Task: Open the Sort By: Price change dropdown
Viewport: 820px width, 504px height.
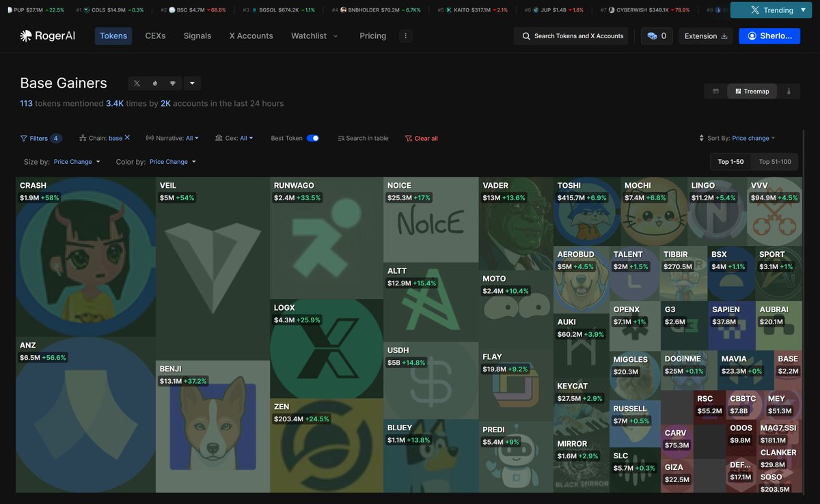Action: click(x=737, y=138)
